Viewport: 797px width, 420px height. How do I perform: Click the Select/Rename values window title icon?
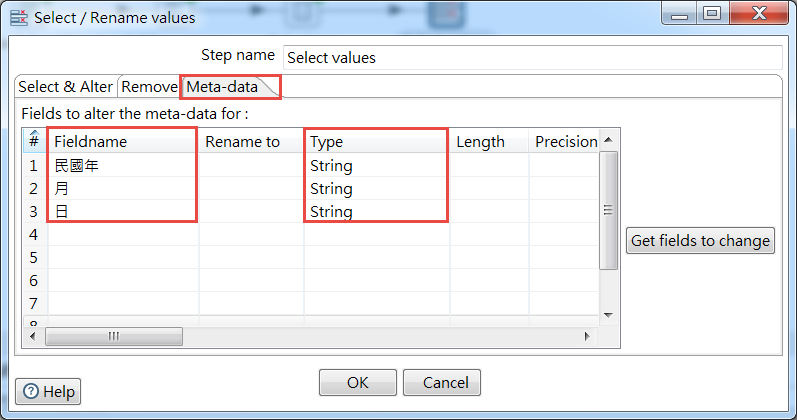[x=19, y=16]
